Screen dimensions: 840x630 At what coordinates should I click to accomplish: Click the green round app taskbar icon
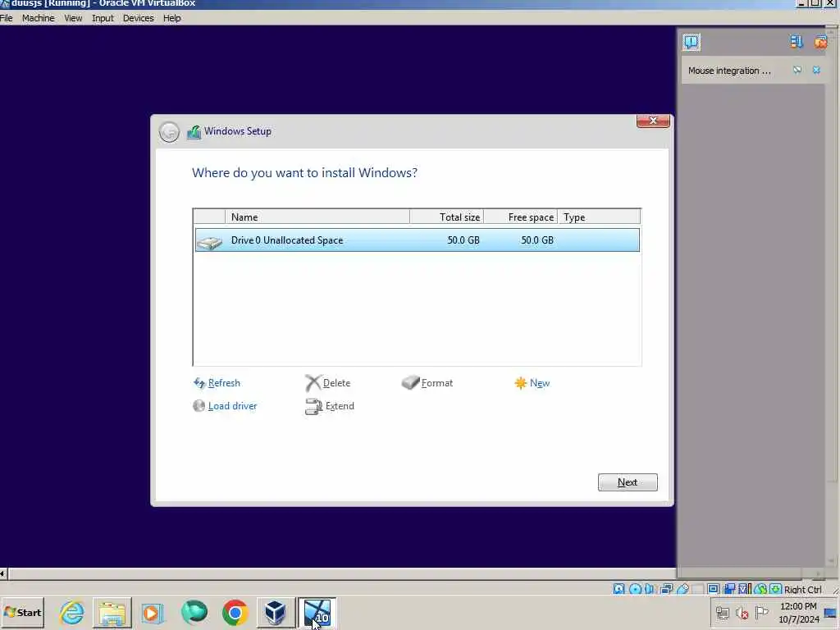[x=194, y=612]
